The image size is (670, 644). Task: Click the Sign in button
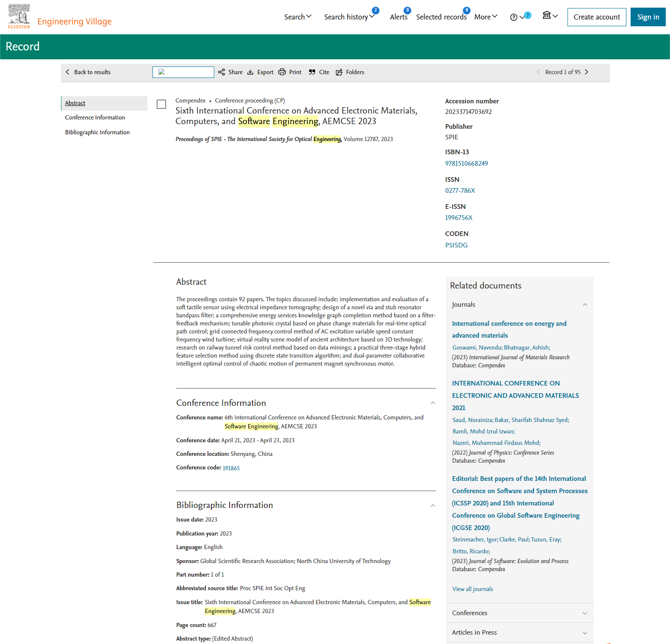pos(648,17)
